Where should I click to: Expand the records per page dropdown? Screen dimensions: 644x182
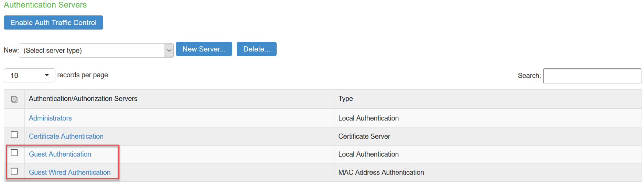pos(30,76)
